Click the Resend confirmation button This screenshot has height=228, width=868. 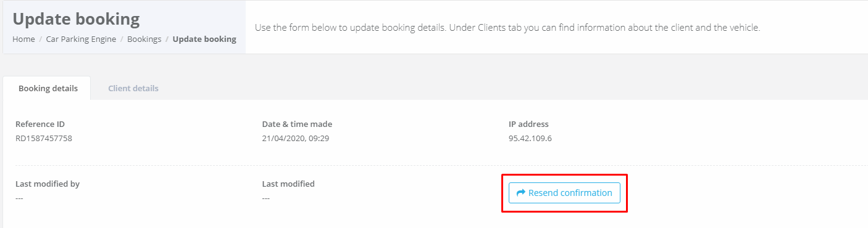point(564,193)
